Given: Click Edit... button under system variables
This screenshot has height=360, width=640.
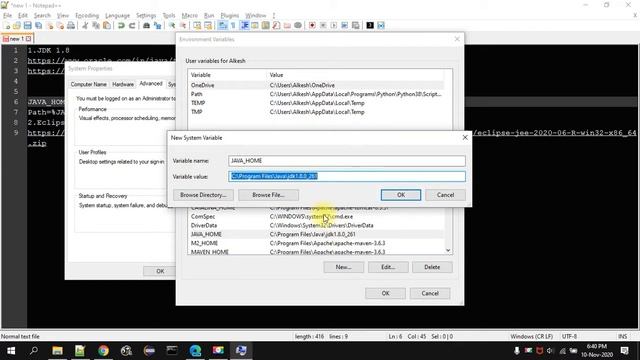Looking at the screenshot, I should pos(388,267).
